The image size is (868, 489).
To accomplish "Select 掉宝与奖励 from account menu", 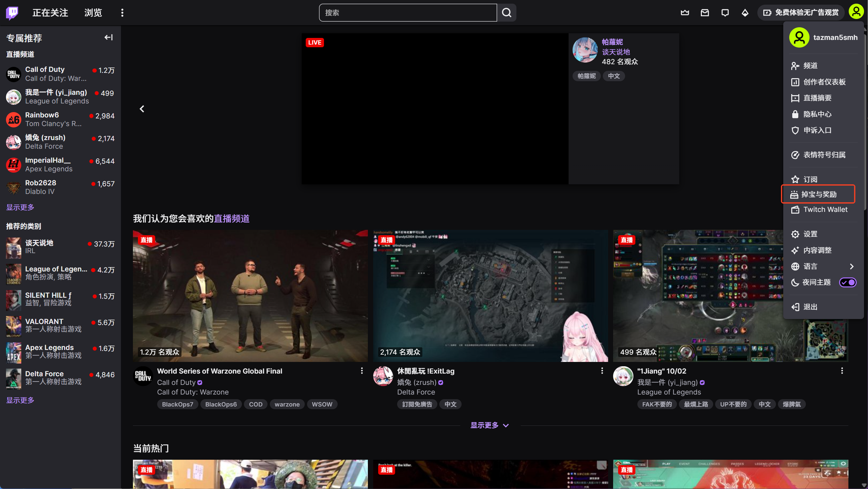I will click(818, 194).
